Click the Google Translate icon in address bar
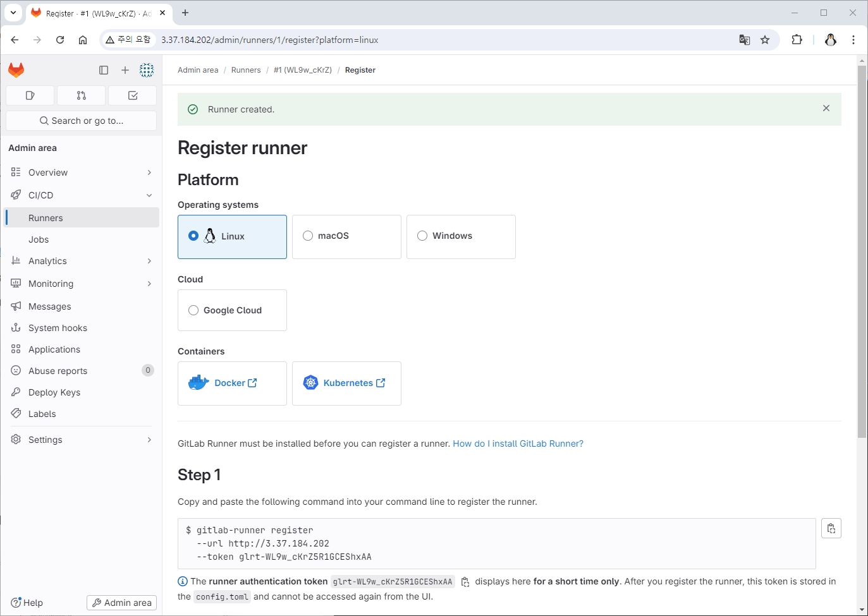This screenshot has width=868, height=616. click(745, 40)
